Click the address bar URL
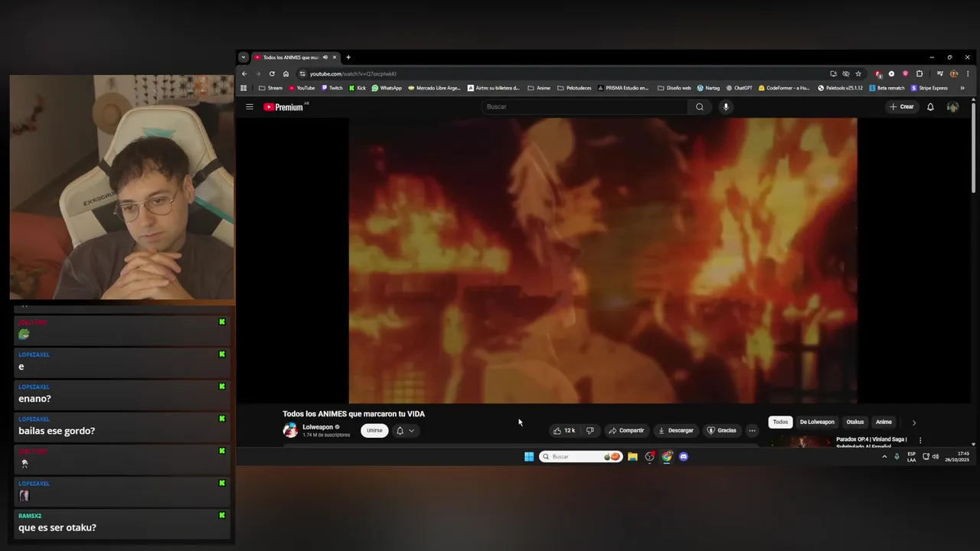Image resolution: width=980 pixels, height=551 pixels. 353,73
